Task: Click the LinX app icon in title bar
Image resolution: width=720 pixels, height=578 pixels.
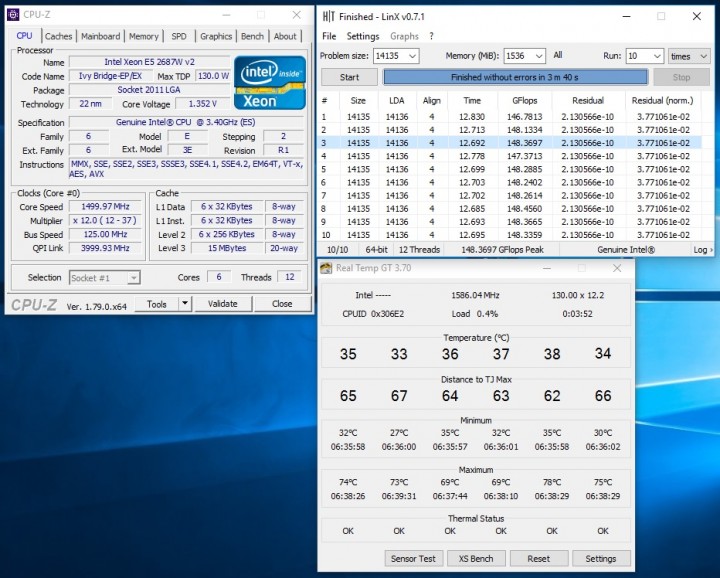Action: pyautogui.click(x=328, y=17)
